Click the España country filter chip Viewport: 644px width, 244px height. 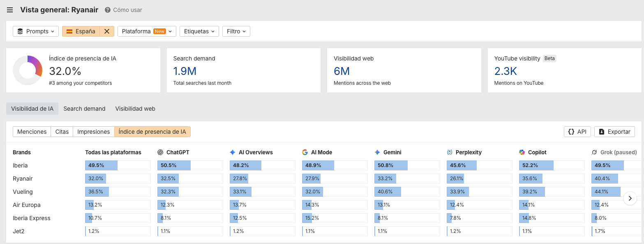pos(81,31)
